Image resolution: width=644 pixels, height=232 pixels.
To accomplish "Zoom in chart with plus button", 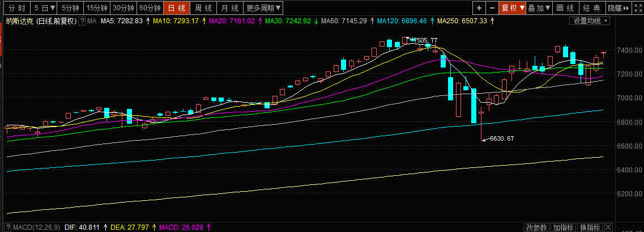I will coord(479,8).
